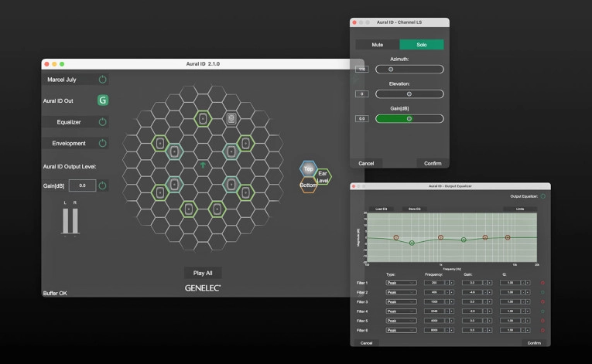Click the Elevation value field

coord(361,94)
